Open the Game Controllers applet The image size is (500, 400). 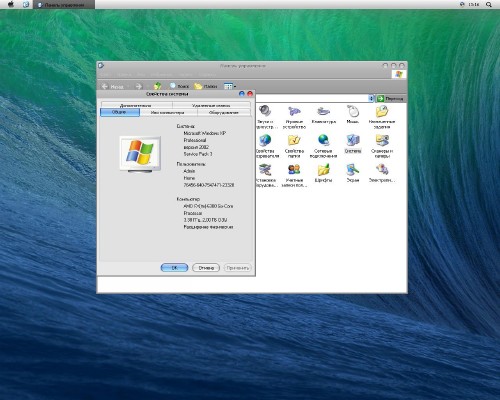pyautogui.click(x=294, y=117)
